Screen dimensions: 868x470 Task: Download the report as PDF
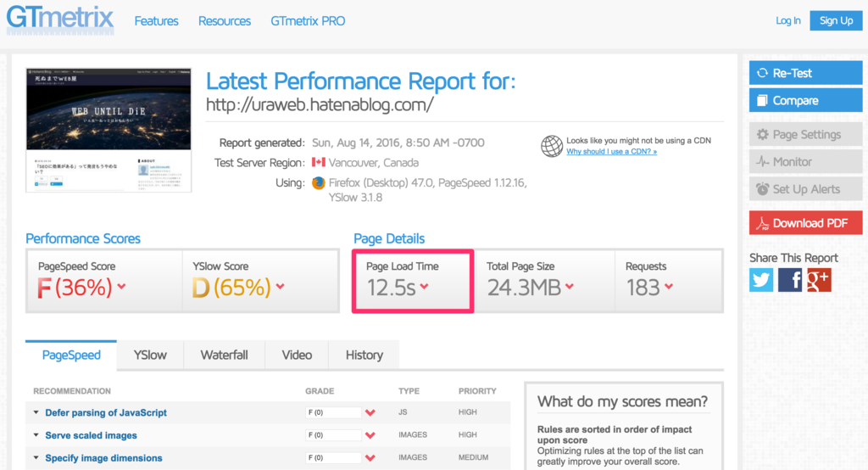pos(805,223)
